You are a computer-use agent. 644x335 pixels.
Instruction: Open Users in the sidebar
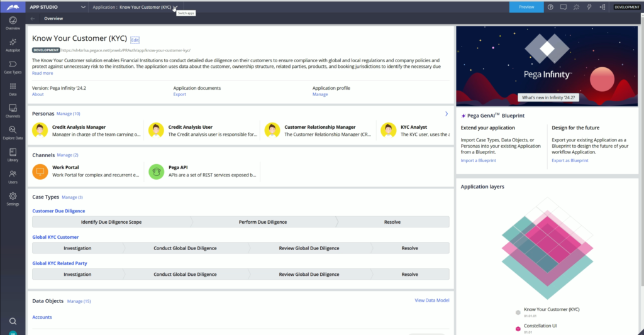pyautogui.click(x=13, y=177)
